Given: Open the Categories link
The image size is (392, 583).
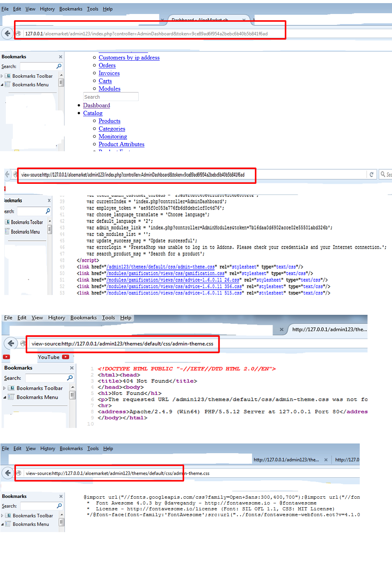Looking at the screenshot, I should click(x=112, y=129).
